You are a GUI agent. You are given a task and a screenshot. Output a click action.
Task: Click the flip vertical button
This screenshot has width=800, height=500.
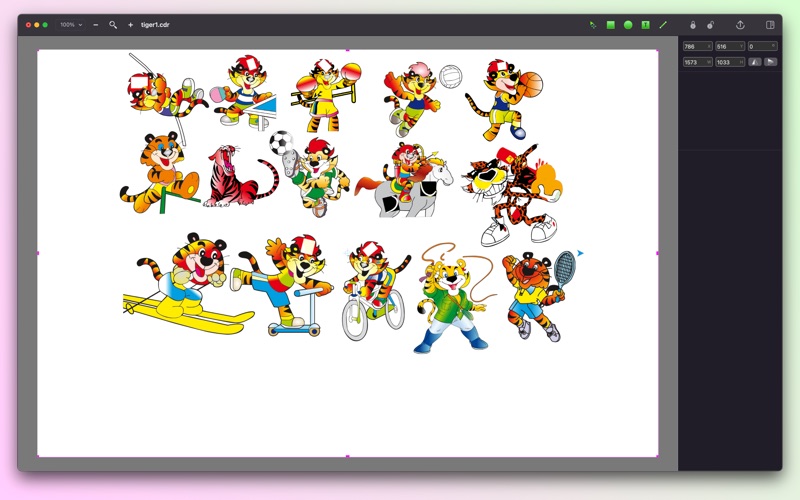(771, 62)
